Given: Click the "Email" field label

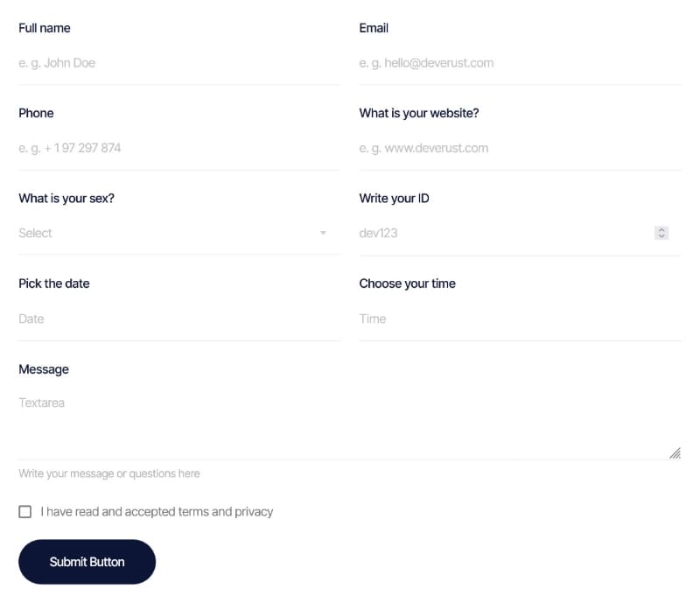Looking at the screenshot, I should pos(374,28).
